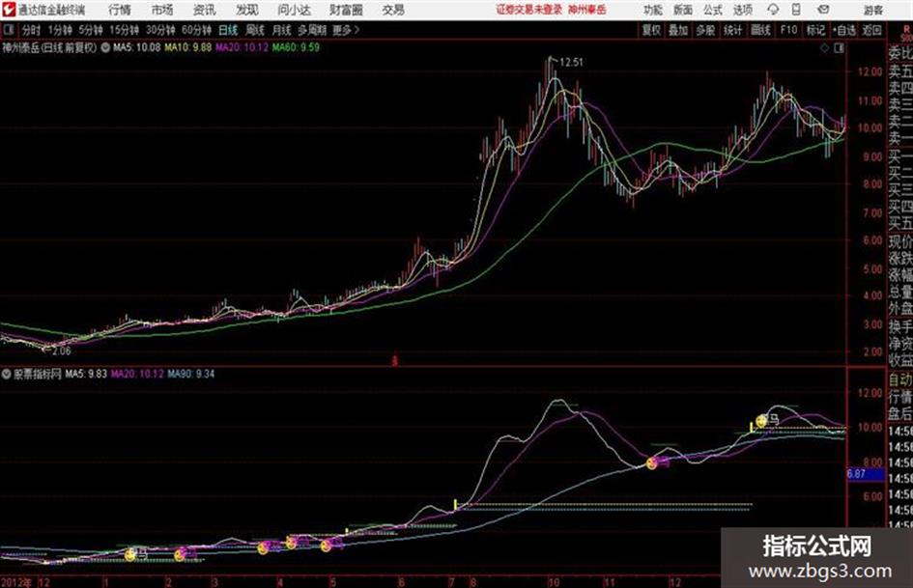Open the 功能 menu
The height and width of the screenshot is (588, 913).
[653, 10]
